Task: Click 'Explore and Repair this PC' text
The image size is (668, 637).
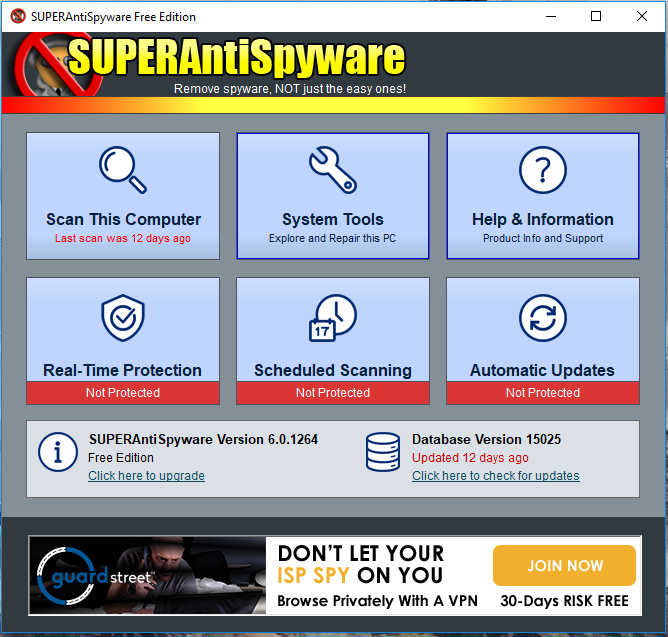Action: (x=332, y=238)
